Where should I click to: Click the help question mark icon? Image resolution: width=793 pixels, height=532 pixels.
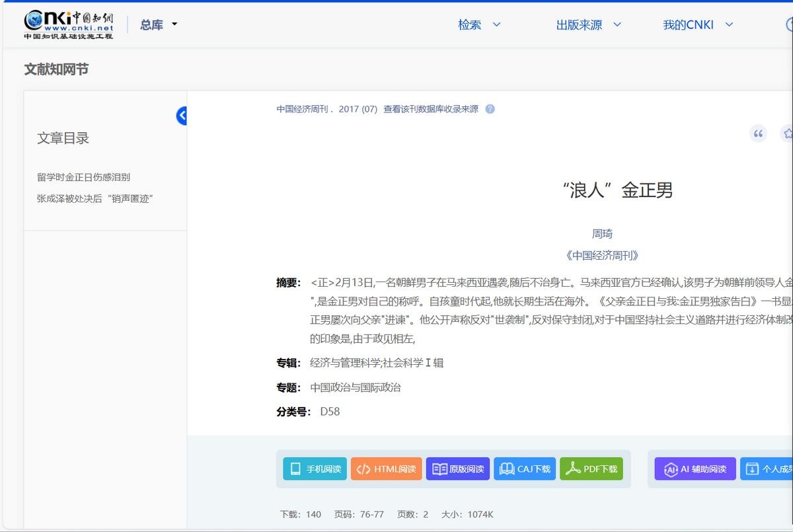click(x=490, y=109)
